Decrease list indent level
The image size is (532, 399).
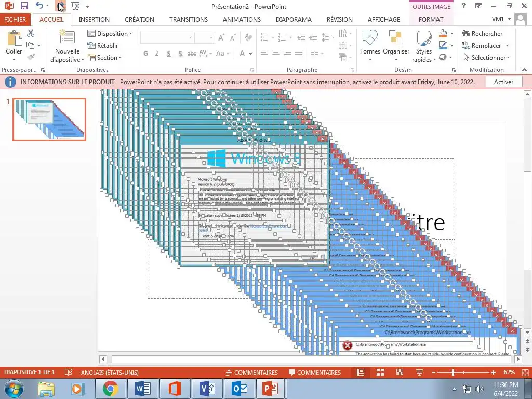pyautogui.click(x=301, y=37)
